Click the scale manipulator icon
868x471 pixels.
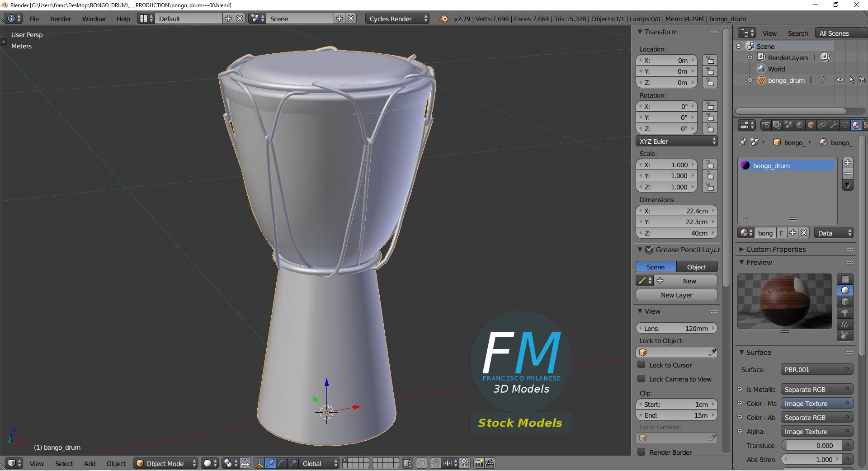pyautogui.click(x=293, y=463)
